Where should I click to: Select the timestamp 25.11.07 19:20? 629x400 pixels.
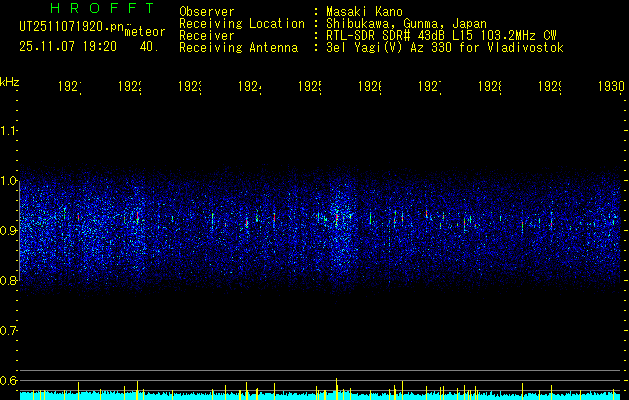click(x=68, y=47)
